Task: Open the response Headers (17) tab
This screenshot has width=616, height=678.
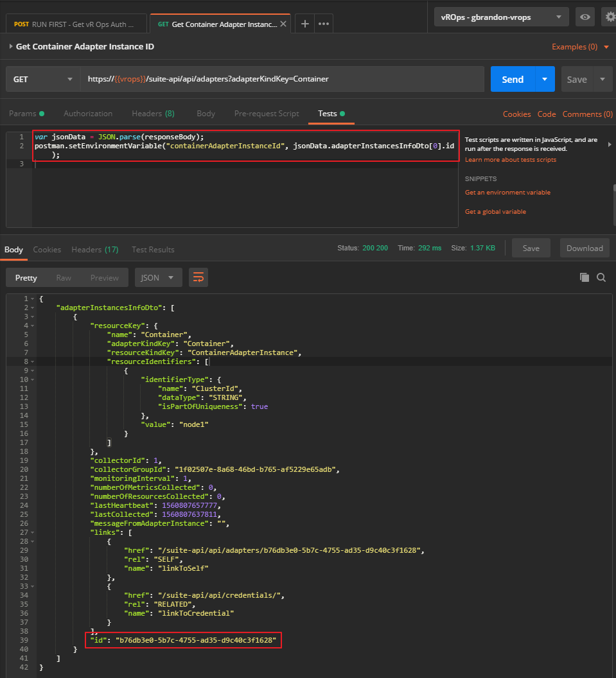Action: pyautogui.click(x=94, y=249)
